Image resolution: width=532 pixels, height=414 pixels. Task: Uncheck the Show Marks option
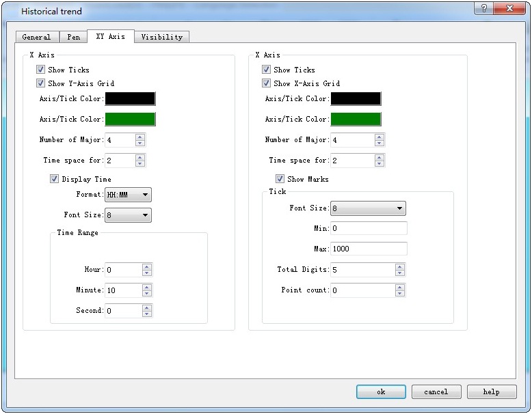point(280,179)
